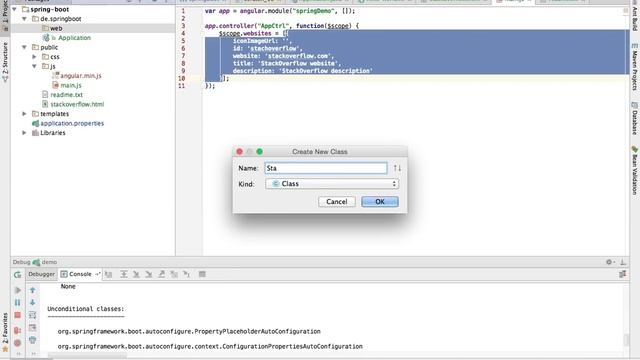This screenshot has height=360, width=640.
Task: Click the Name field containing Sta
Action: (x=326, y=168)
